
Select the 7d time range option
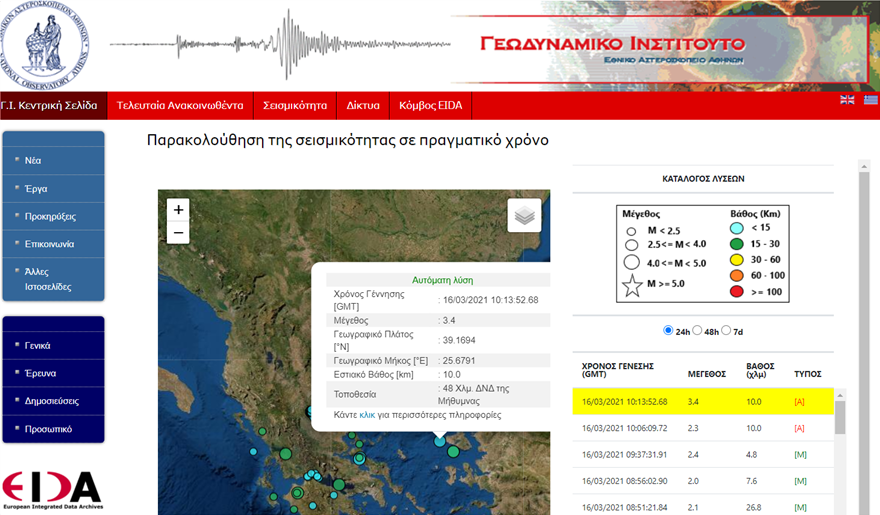pos(727,331)
